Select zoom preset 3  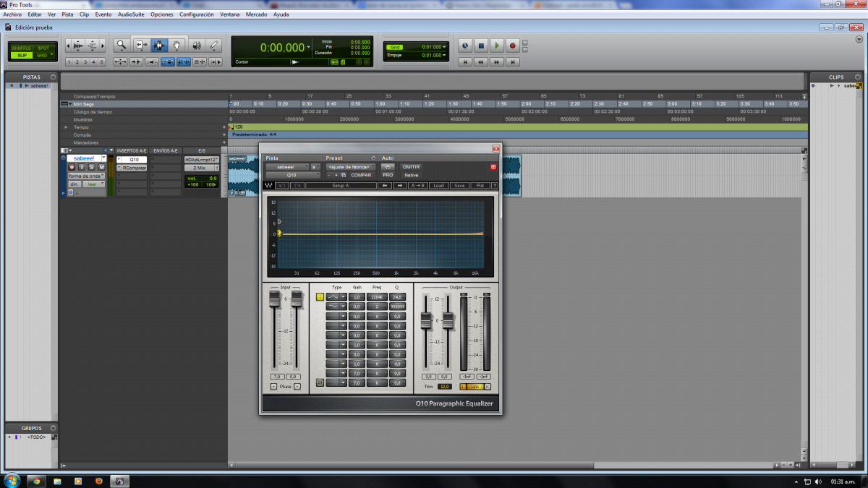point(85,62)
